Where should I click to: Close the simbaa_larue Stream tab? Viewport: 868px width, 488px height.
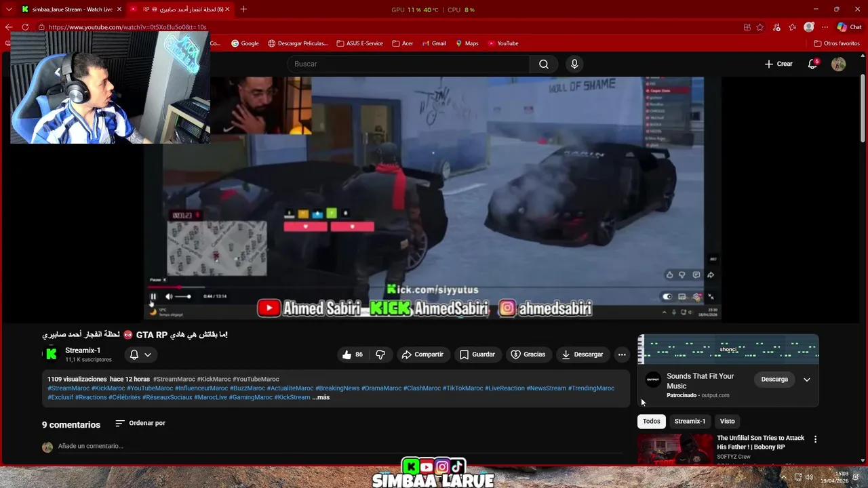119,9
